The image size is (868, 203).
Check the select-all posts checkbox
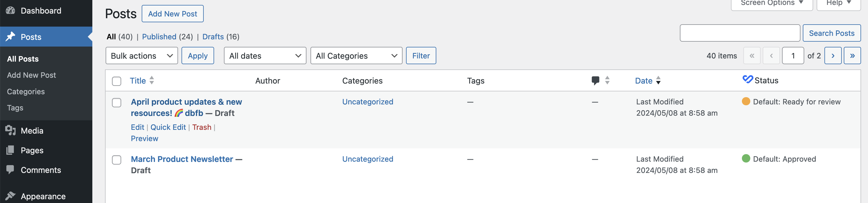tap(117, 81)
